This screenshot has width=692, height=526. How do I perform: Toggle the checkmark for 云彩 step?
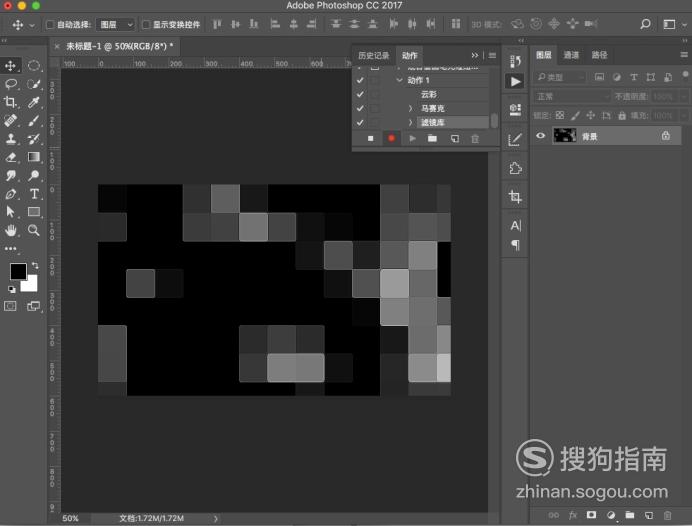click(360, 94)
